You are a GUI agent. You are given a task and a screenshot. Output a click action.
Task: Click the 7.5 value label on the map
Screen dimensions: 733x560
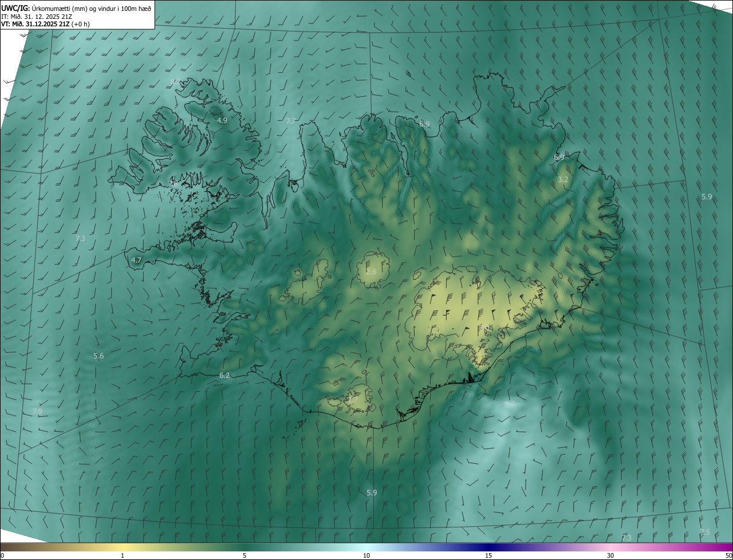coord(705,533)
